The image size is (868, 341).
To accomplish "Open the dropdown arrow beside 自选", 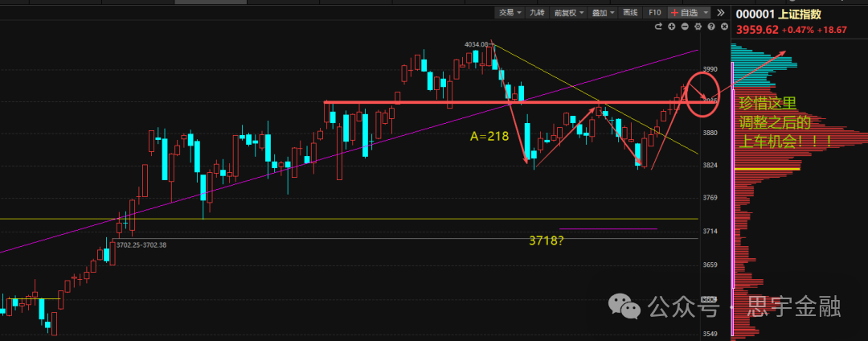I will click(x=706, y=13).
